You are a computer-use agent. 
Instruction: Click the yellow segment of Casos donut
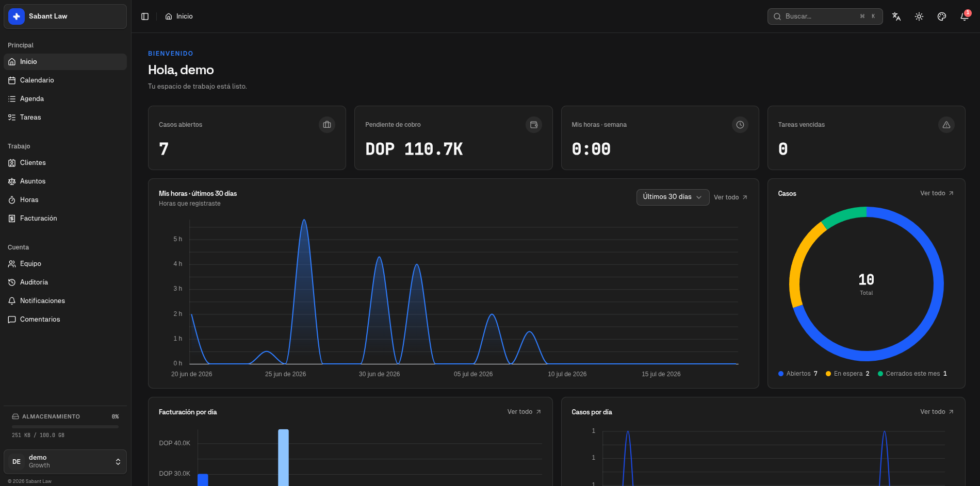pyautogui.click(x=799, y=261)
